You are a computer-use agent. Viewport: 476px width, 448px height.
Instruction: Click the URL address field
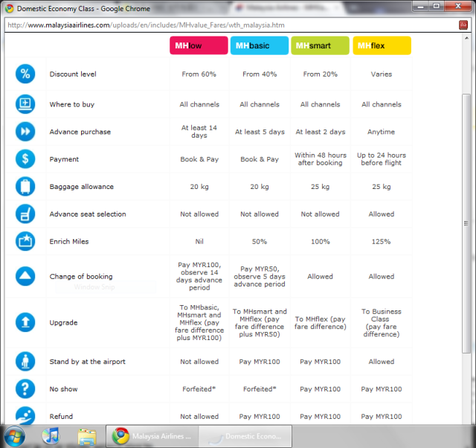(x=231, y=25)
